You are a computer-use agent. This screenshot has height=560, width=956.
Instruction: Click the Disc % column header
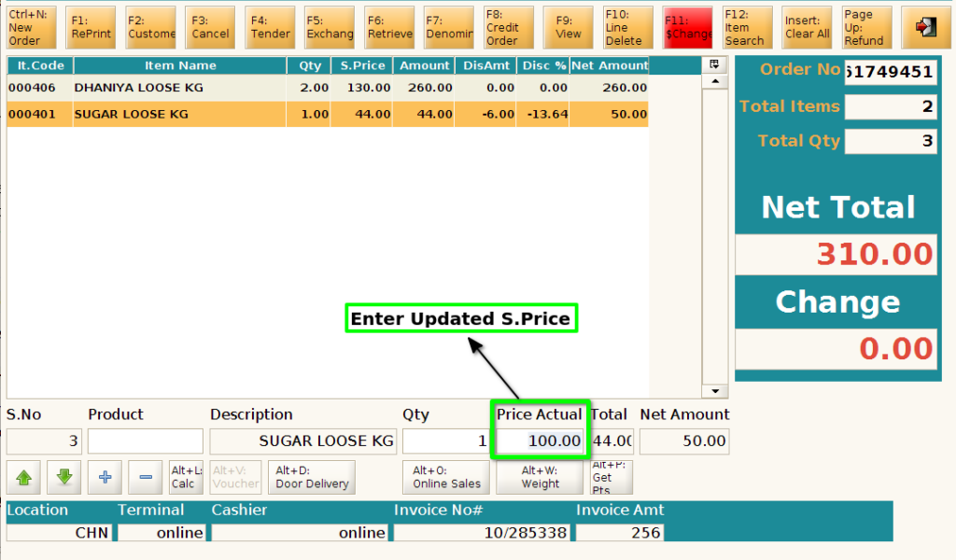[543, 65]
